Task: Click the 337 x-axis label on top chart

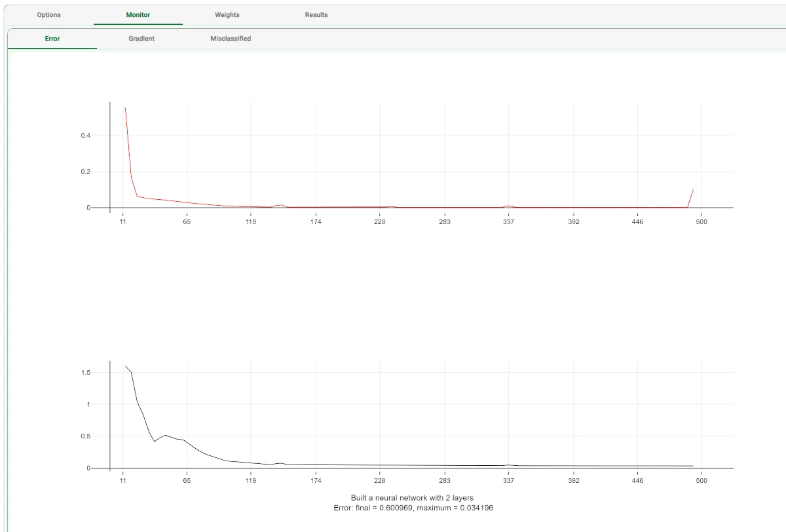Action: [509, 222]
